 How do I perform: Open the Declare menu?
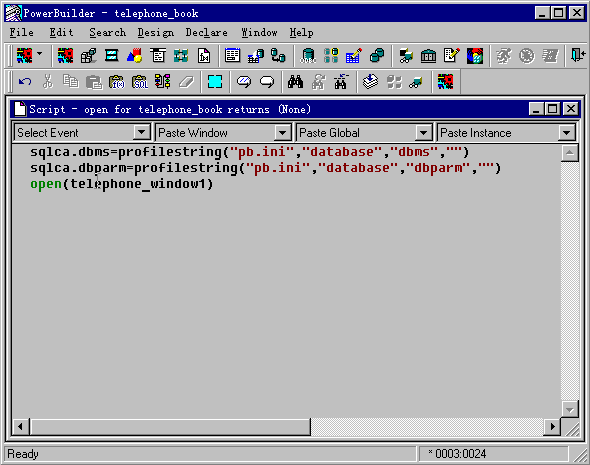[206, 33]
